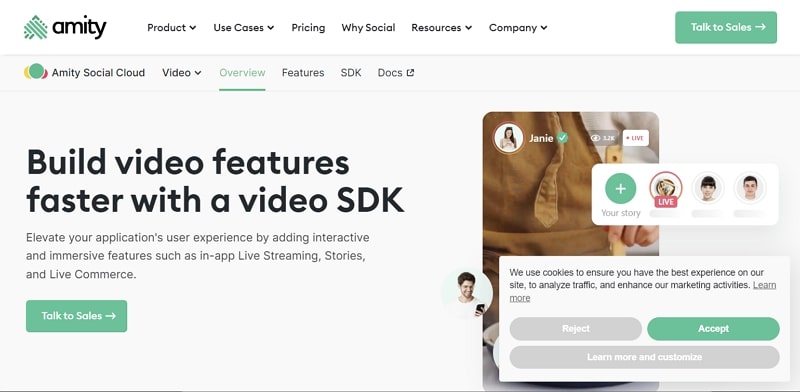The width and height of the screenshot is (800, 392).
Task: Click the Amity Social Cloud circles icon
Action: pos(36,72)
